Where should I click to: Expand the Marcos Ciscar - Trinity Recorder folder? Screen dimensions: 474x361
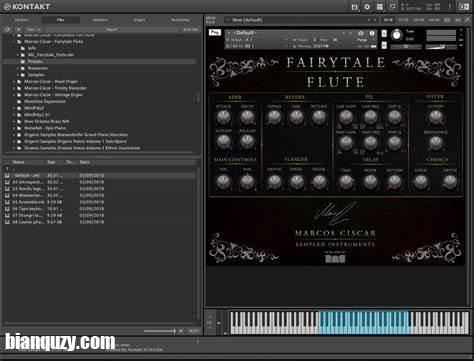pos(14,88)
